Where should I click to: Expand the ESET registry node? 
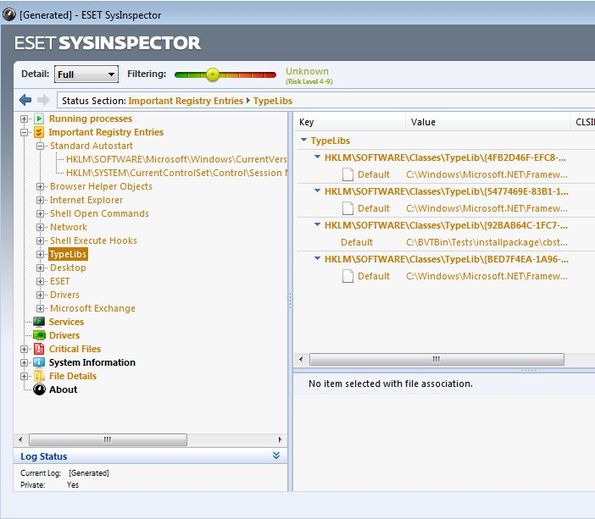pos(40,281)
